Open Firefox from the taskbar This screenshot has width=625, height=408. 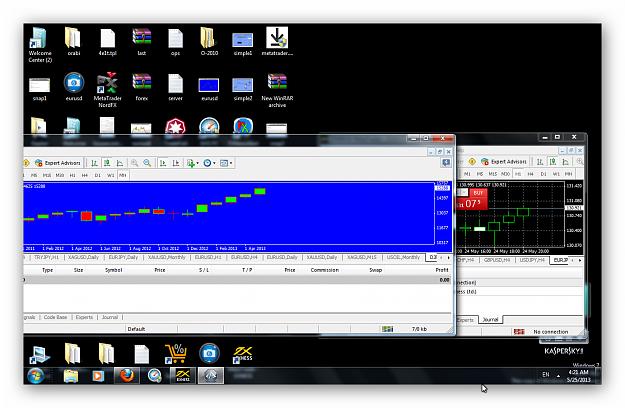click(127, 375)
